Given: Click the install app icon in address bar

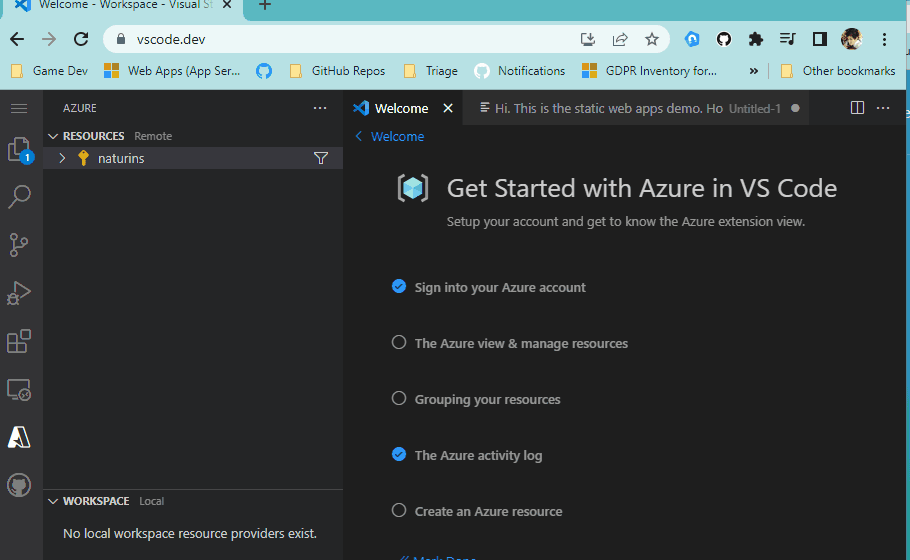Looking at the screenshot, I should click(588, 39).
